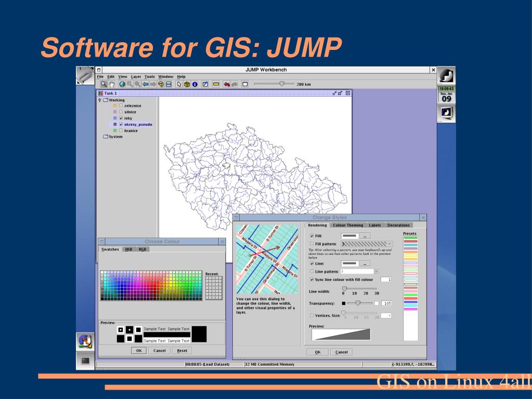Click OK in the Choose Colour dialog

[139, 351]
